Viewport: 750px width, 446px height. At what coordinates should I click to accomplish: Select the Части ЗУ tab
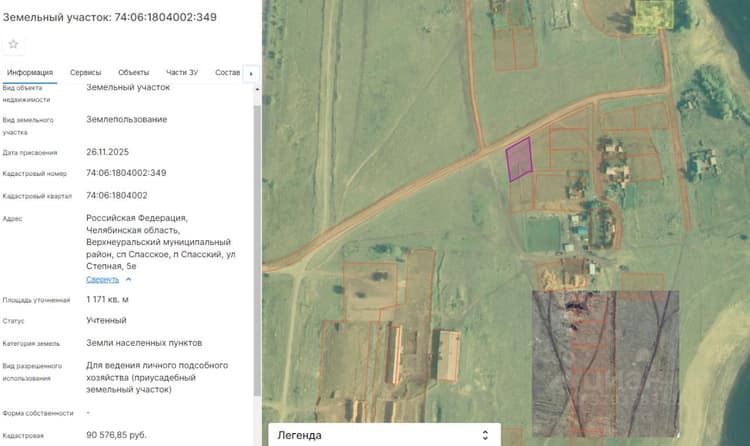tap(182, 72)
